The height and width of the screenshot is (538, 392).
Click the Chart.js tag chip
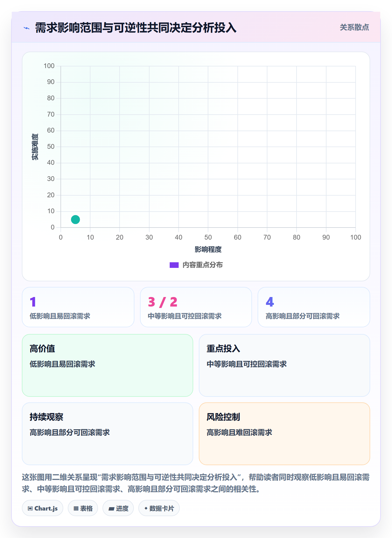pos(43,508)
